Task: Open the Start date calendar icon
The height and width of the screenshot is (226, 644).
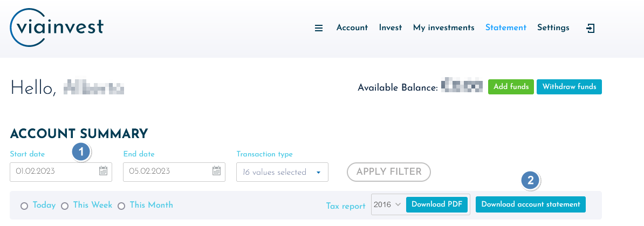Action: [x=103, y=171]
